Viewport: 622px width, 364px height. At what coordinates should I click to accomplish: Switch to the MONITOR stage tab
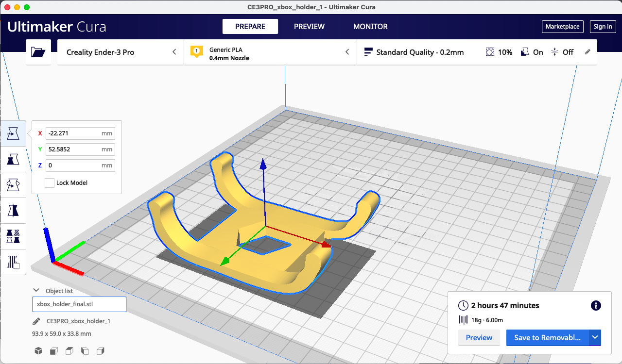click(x=370, y=27)
